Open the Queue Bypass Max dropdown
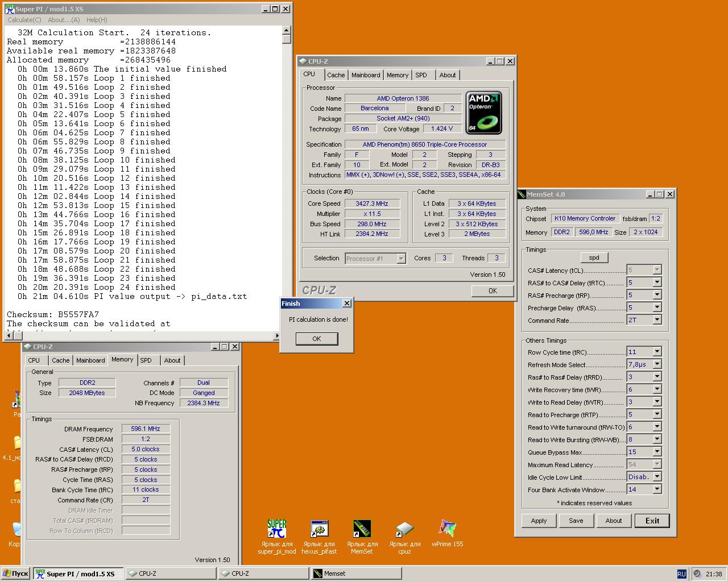The image size is (728, 582). pyautogui.click(x=657, y=452)
